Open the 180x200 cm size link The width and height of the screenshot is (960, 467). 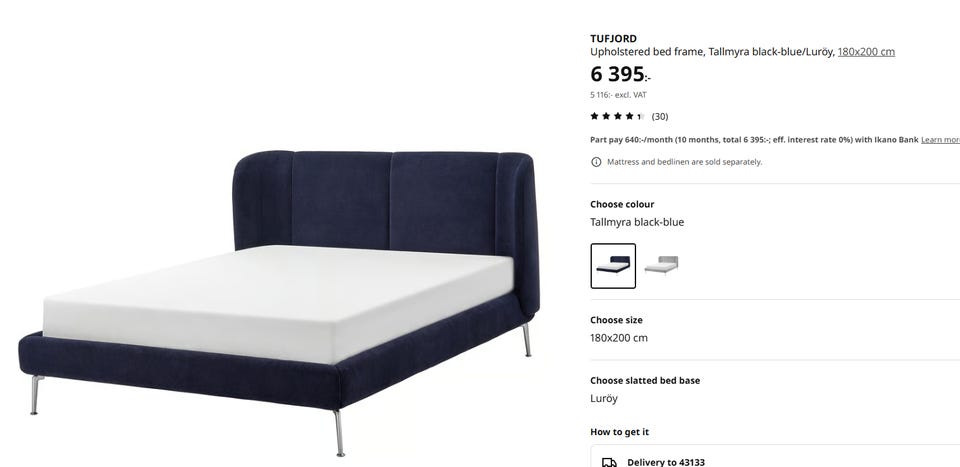pos(866,52)
